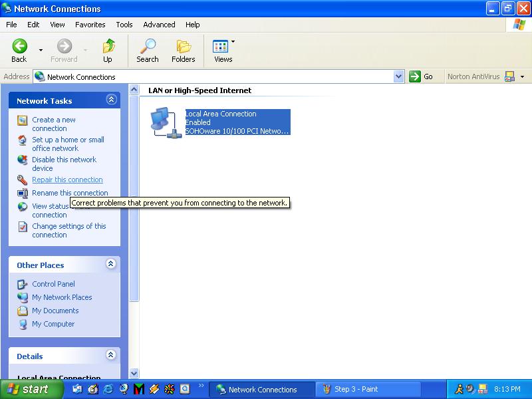The width and height of the screenshot is (532, 399).
Task: Click the Rename connection icon
Action: [x=23, y=193]
